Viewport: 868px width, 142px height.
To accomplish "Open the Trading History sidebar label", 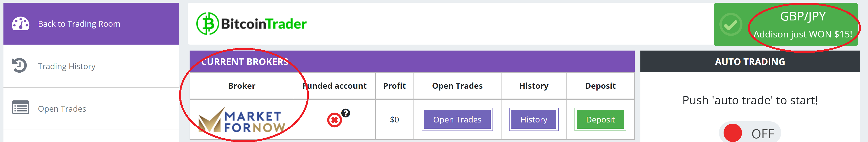I will (66, 66).
